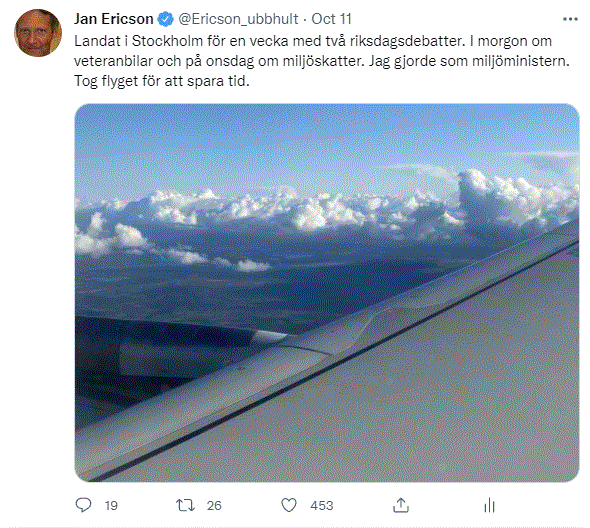Open the airplane wing photo attachment
The image size is (590, 528).
pyautogui.click(x=327, y=293)
